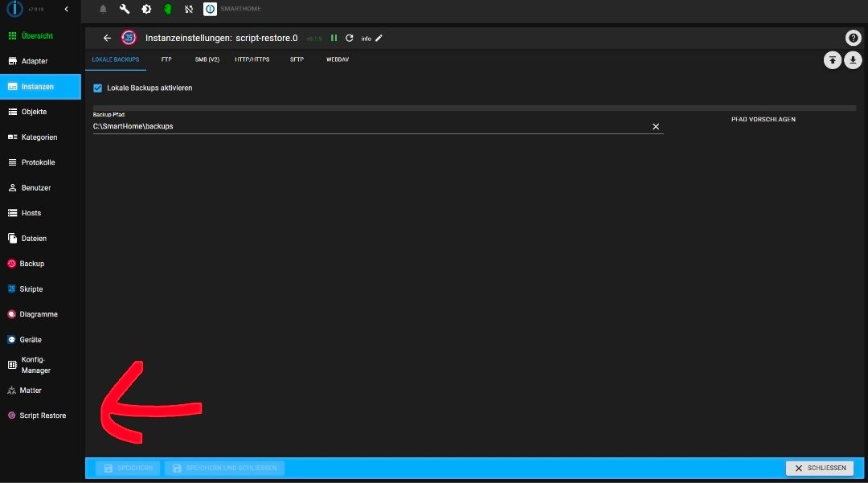Open the WEBDAV tab
The width and height of the screenshot is (868, 483).
coord(338,59)
